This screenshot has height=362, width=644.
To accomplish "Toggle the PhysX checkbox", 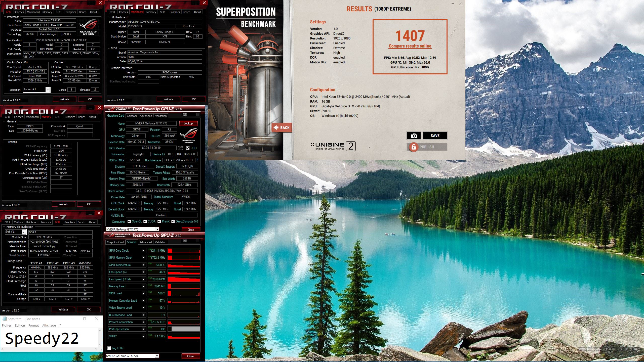I will (159, 221).
